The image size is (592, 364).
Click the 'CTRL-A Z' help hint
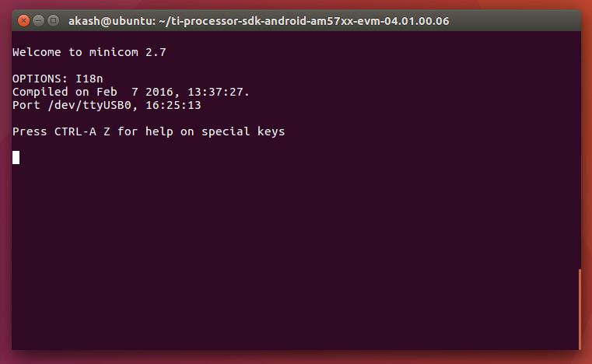point(82,131)
